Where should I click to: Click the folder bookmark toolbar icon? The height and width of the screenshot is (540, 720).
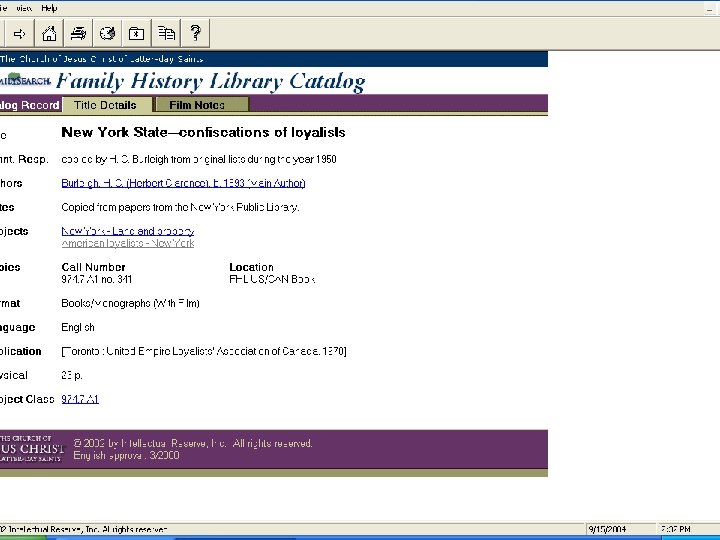pyautogui.click(x=136, y=34)
